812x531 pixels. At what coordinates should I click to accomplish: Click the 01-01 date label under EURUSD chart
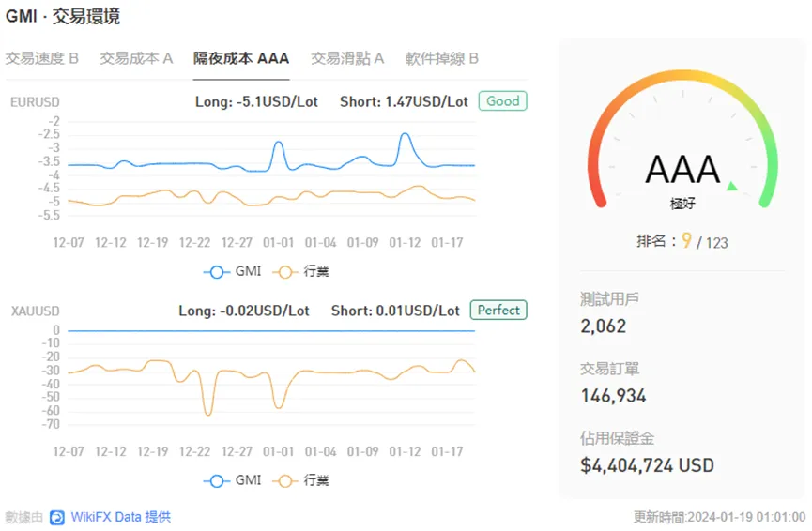tap(278, 242)
